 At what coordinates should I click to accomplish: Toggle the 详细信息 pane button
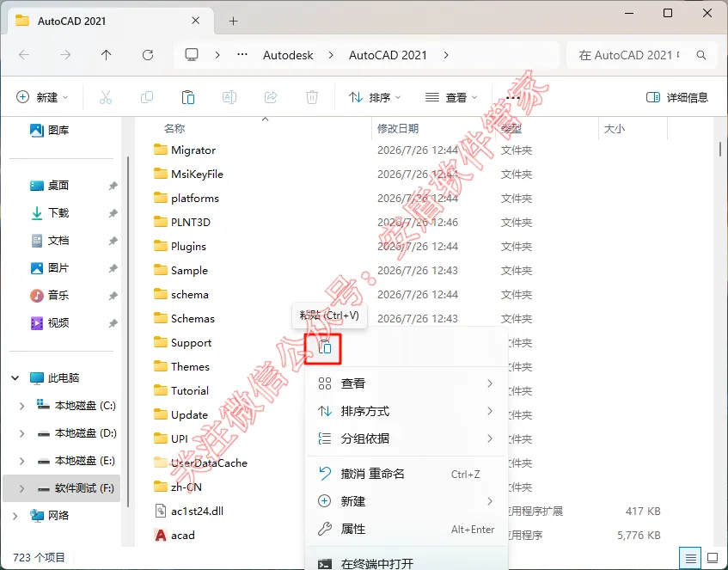point(677,97)
